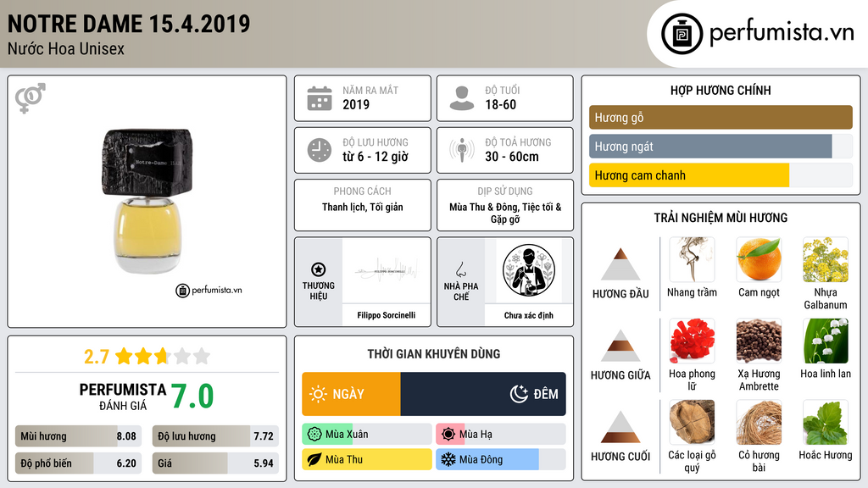Screen dimensions: 868x488
Task: Click the Mùa Xuân season bar
Action: coord(367,435)
